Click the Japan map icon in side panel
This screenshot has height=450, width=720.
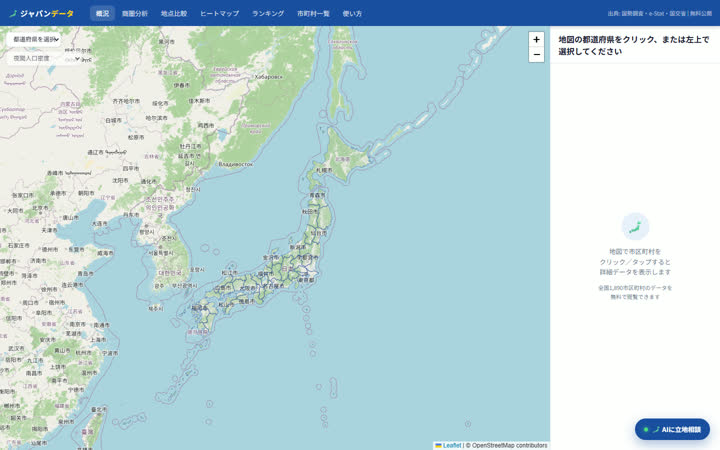point(635,226)
